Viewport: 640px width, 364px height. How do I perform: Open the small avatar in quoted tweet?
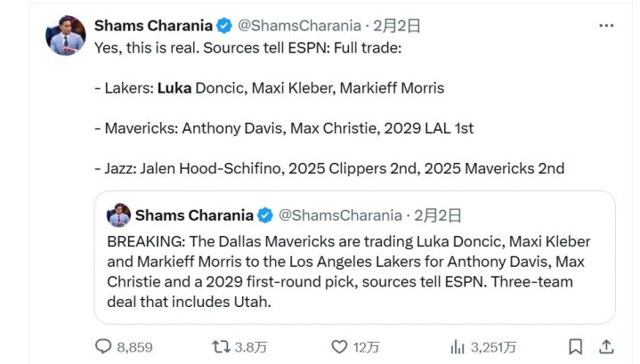[118, 215]
